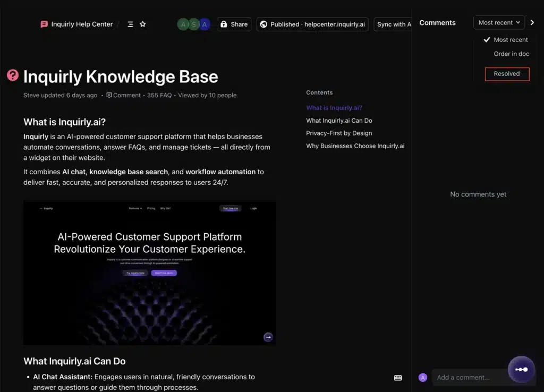Select the Most recent sort option
Screen dimensions: 544x392
pos(506,39)
